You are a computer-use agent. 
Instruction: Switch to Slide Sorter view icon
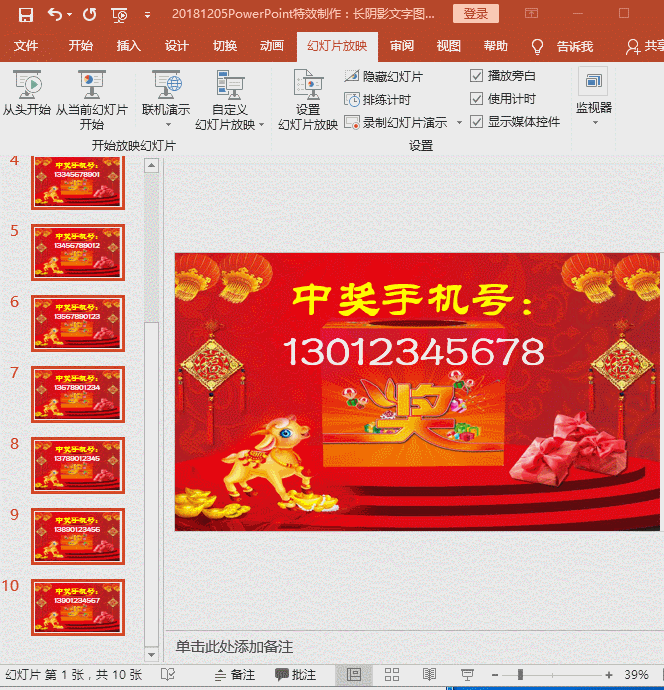click(x=392, y=675)
